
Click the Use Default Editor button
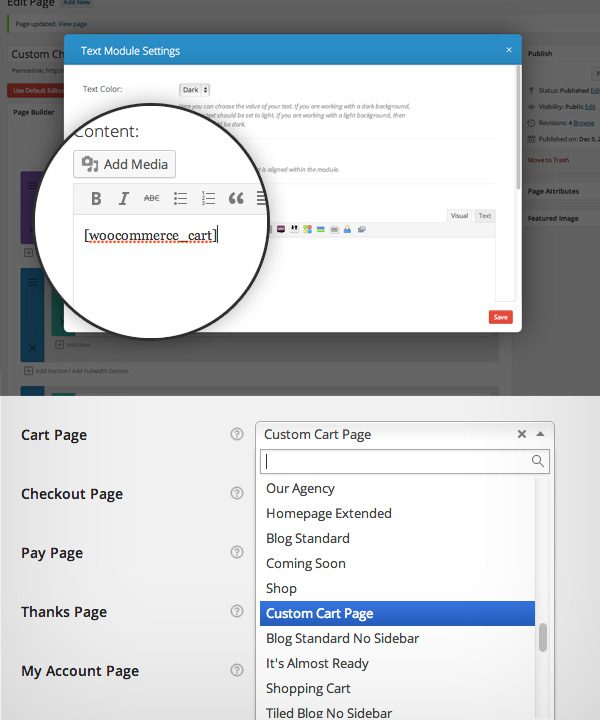(x=36, y=90)
